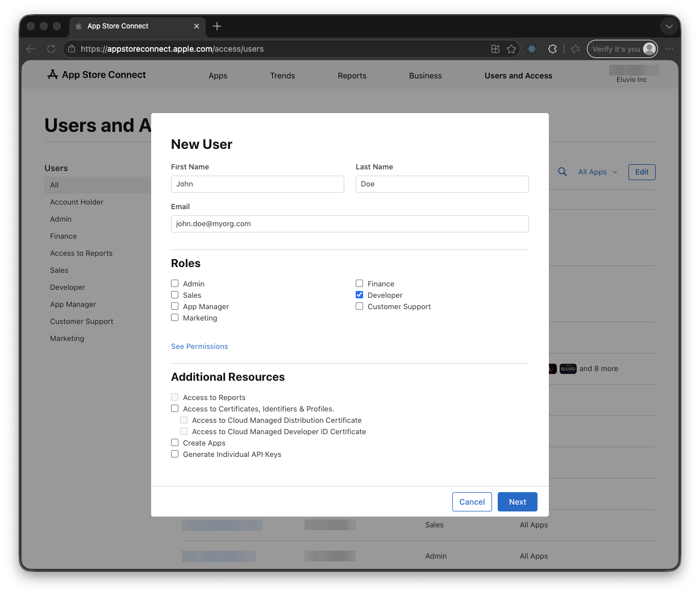
Task: Click the Edit button
Action: click(642, 172)
